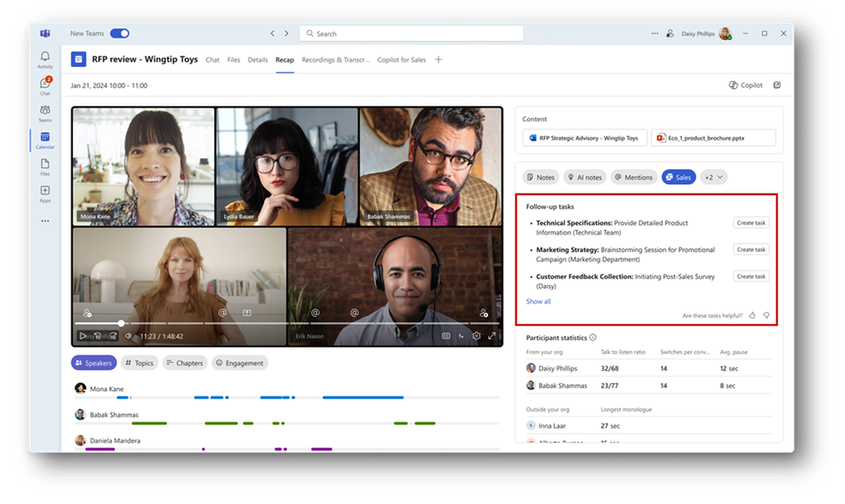Open the Recordings & Transcripts tab

pyautogui.click(x=335, y=60)
